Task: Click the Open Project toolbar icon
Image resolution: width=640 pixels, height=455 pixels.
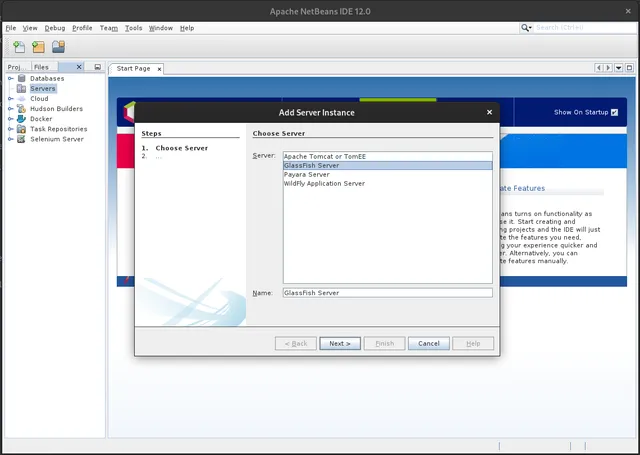Action: pyautogui.click(x=58, y=47)
